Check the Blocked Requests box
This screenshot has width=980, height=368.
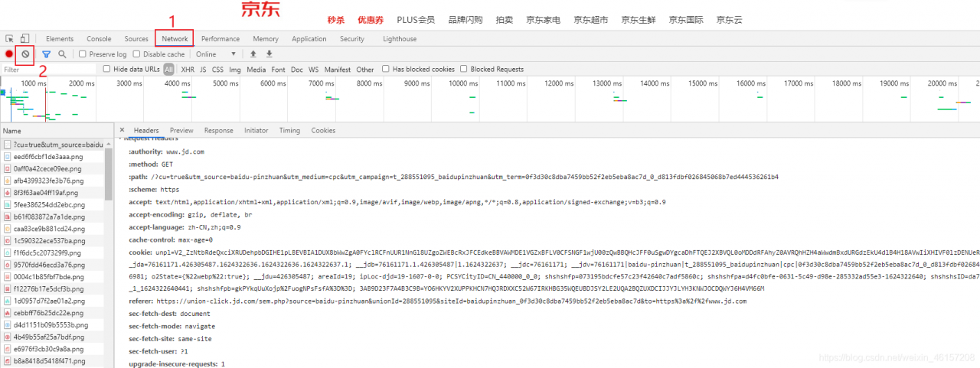464,69
